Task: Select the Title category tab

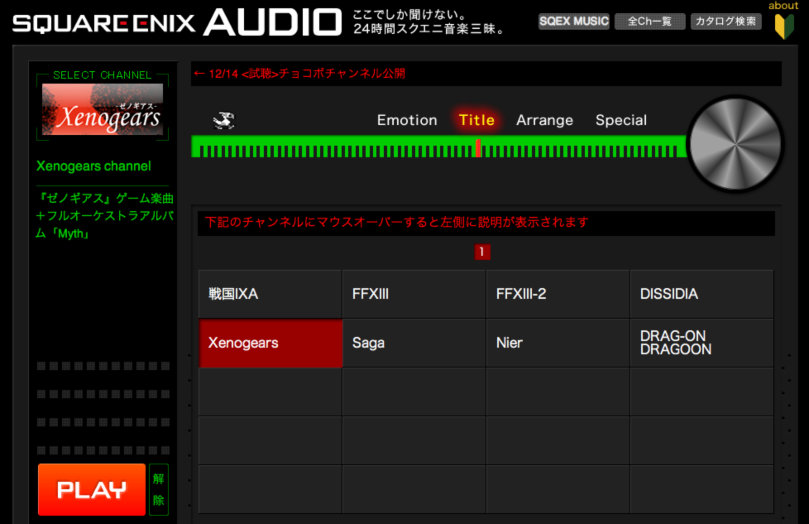Action: (476, 120)
